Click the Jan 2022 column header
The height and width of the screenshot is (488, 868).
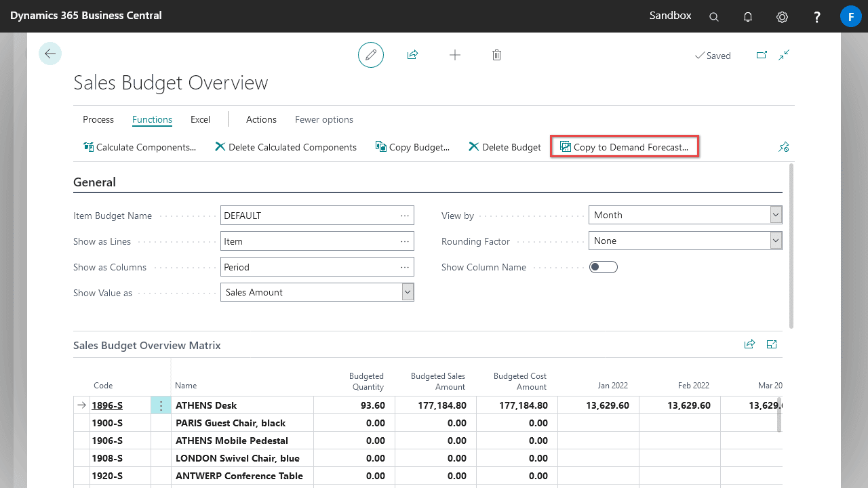[x=612, y=385]
